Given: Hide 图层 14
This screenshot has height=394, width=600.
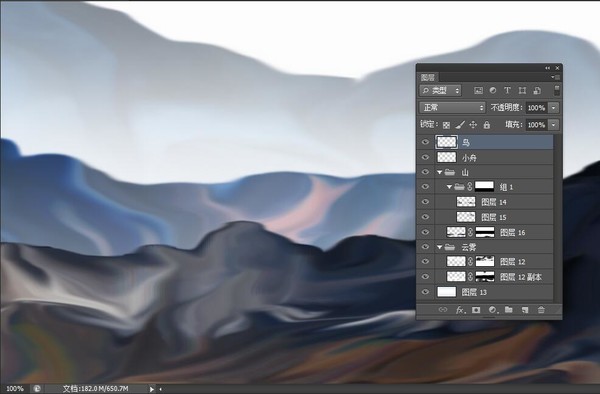Looking at the screenshot, I should 425,202.
